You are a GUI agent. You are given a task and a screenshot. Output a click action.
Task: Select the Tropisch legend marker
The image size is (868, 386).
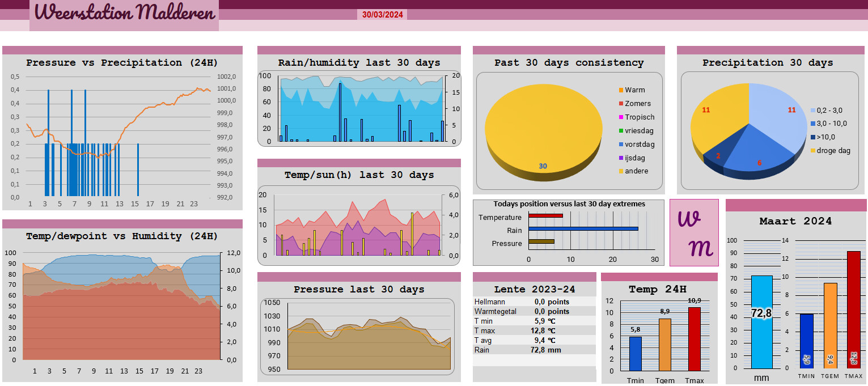(x=621, y=117)
